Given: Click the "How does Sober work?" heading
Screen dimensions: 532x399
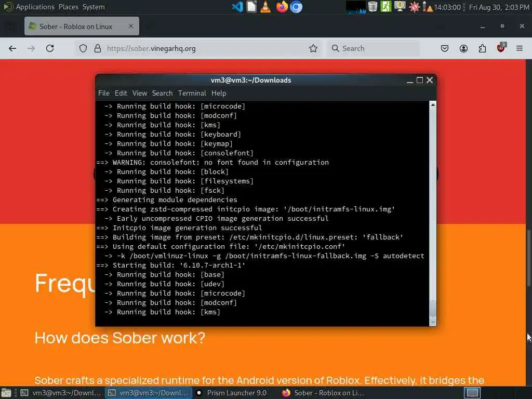Looking at the screenshot, I should [x=120, y=338].
